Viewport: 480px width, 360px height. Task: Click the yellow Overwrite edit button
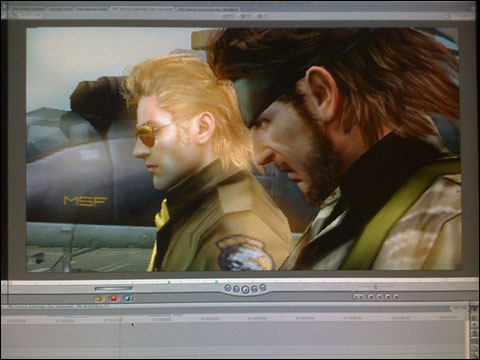pos(99,299)
